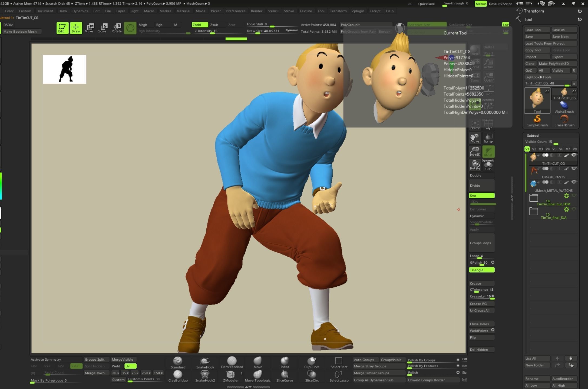Viewport: 588px width, 389px height.
Task: Switch to the V2 visibility set
Action: pyautogui.click(x=534, y=149)
